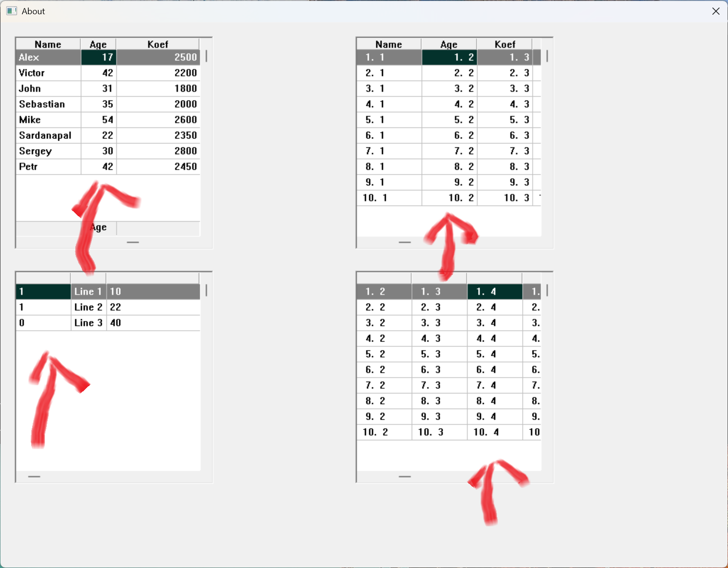Viewport: 728px width, 568px height.
Task: Click the people table's vertical scrollbar thumb
Action: 206,56
